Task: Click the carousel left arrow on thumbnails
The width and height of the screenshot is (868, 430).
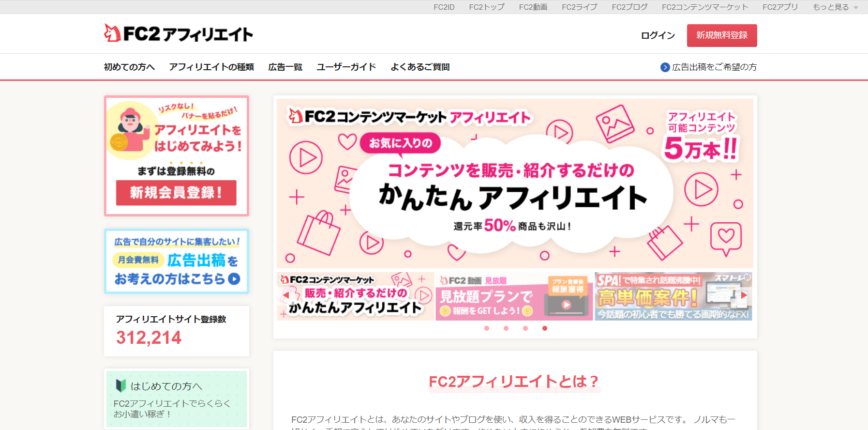Action: point(286,294)
